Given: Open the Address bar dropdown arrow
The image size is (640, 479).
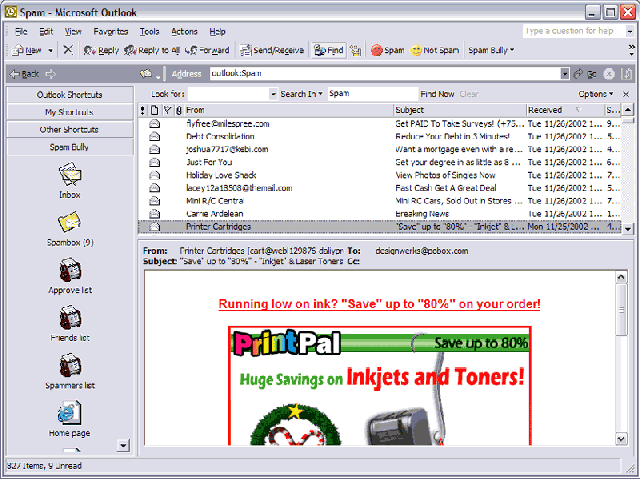Looking at the screenshot, I should coord(564,74).
